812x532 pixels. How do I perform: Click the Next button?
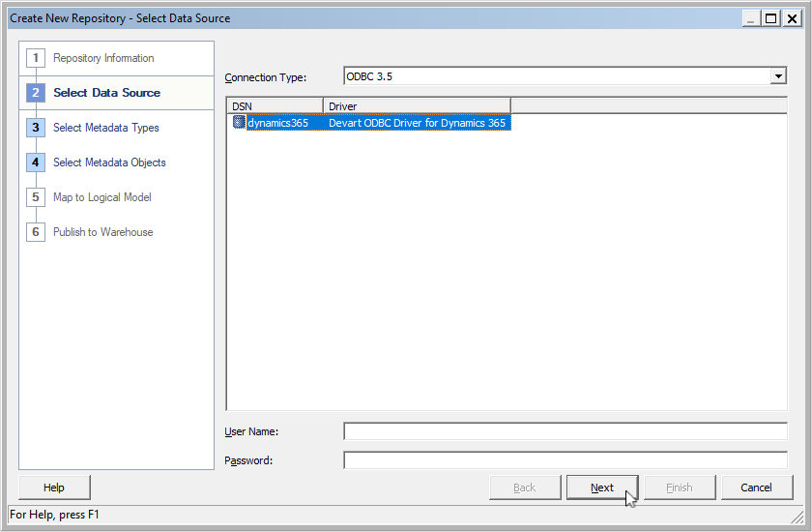(x=602, y=488)
